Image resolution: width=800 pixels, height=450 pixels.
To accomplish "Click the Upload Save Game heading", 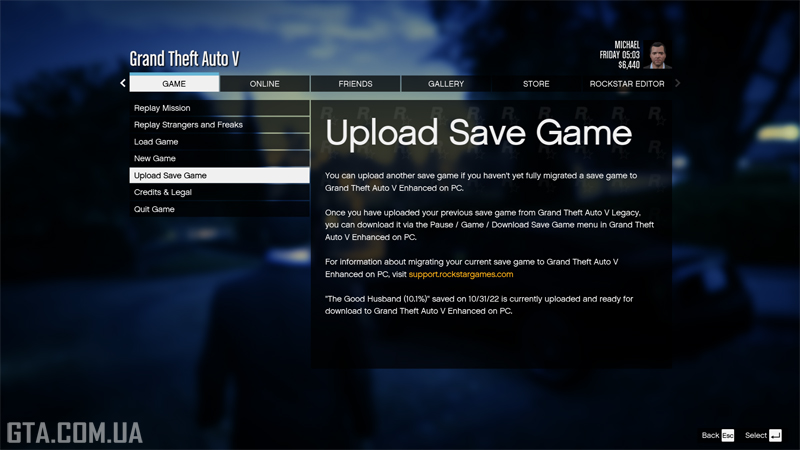I will pos(479,133).
